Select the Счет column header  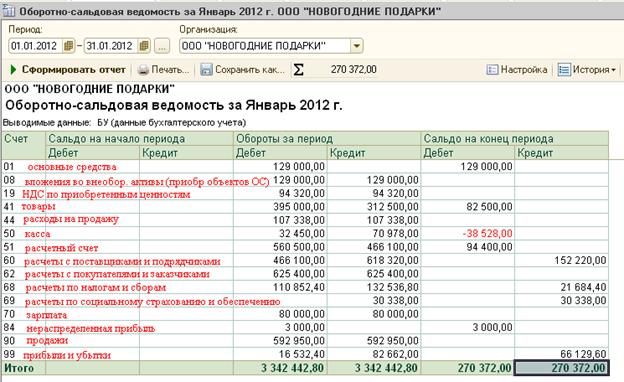[23, 146]
